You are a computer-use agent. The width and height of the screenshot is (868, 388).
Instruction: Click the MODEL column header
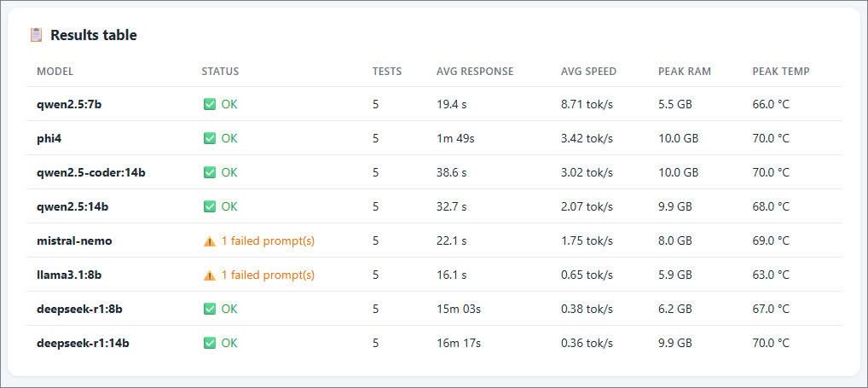[55, 72]
